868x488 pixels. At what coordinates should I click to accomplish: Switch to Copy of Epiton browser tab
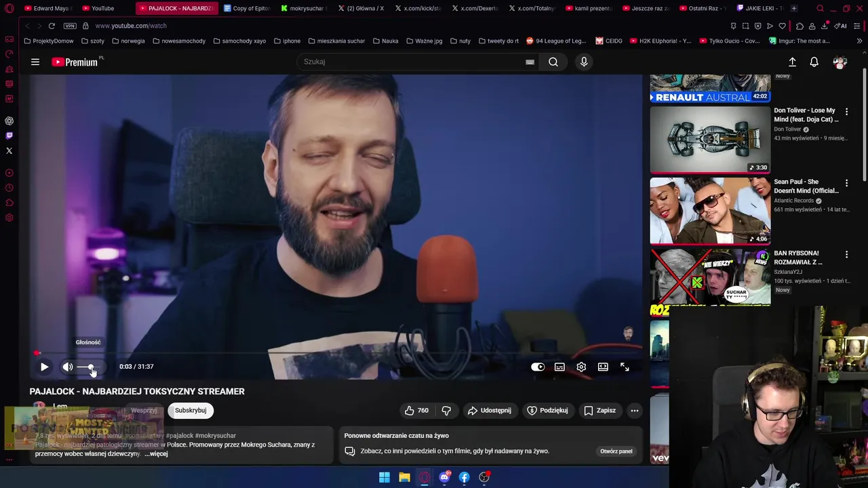pyautogui.click(x=247, y=8)
